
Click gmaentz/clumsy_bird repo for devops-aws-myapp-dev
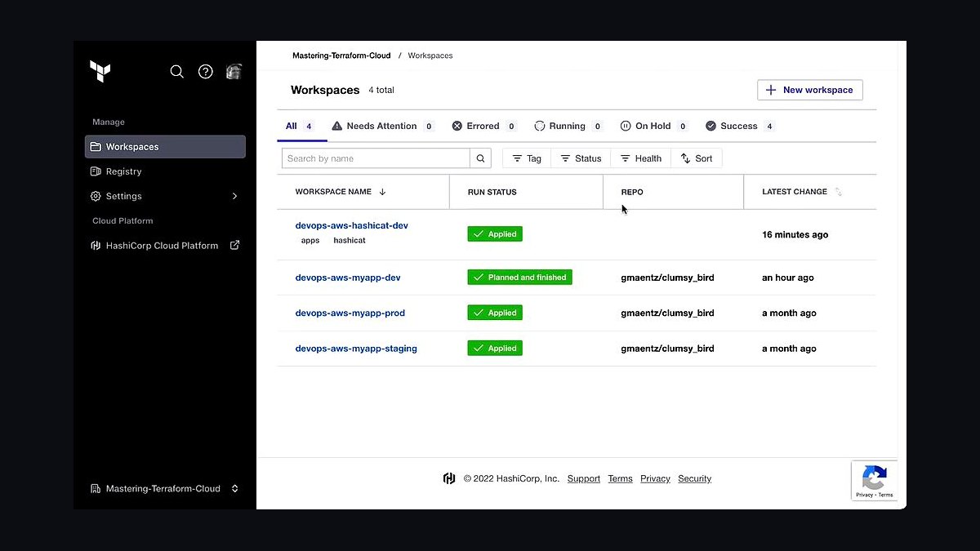coord(667,278)
